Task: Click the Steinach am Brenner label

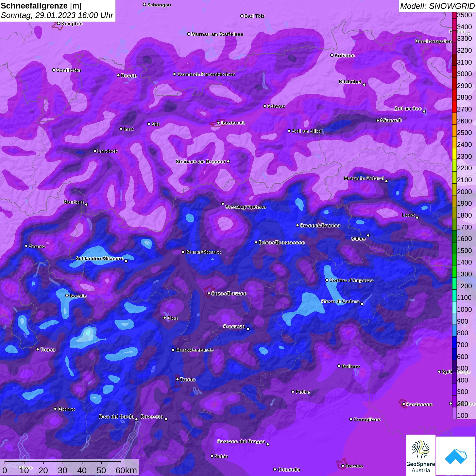Action: coord(201,161)
